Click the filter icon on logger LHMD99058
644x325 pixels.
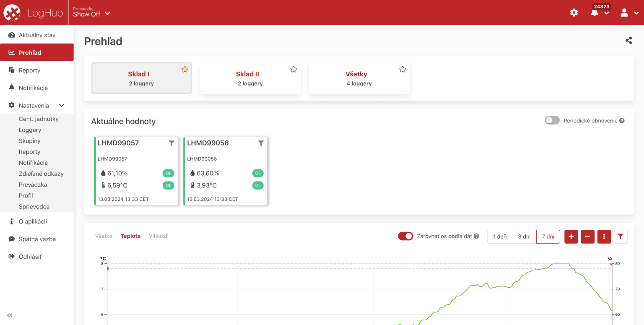click(x=261, y=143)
